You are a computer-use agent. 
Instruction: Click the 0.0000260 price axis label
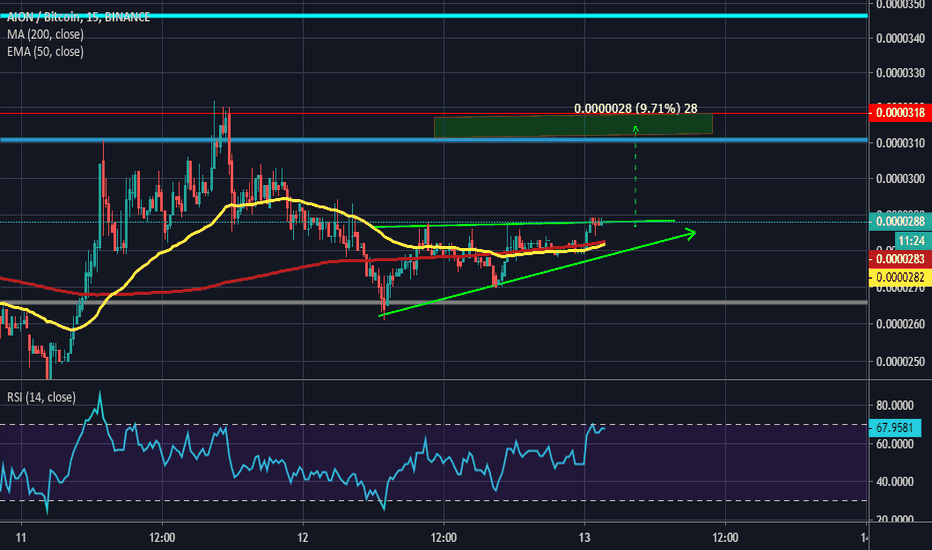[x=900, y=325]
